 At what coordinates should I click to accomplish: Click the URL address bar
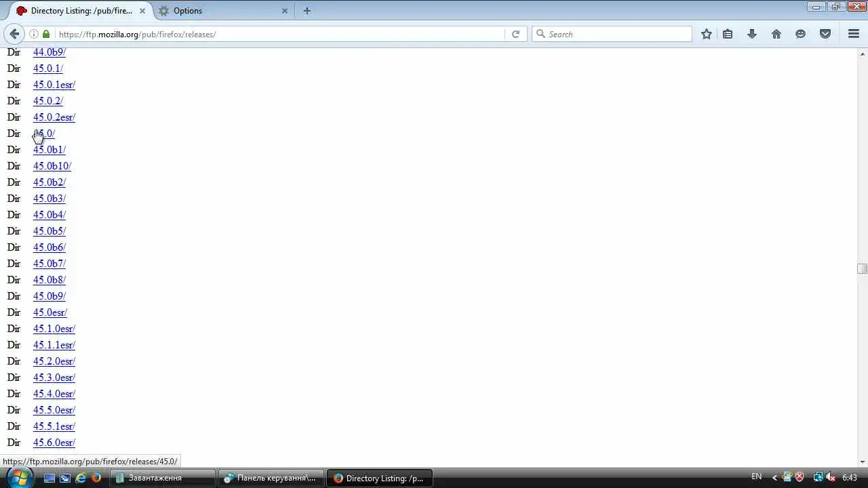pos(278,34)
